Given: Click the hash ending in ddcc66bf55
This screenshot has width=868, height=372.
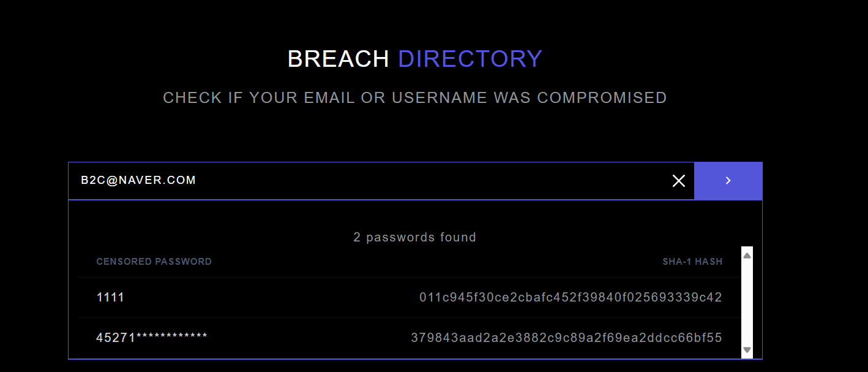Looking at the screenshot, I should click(x=567, y=338).
